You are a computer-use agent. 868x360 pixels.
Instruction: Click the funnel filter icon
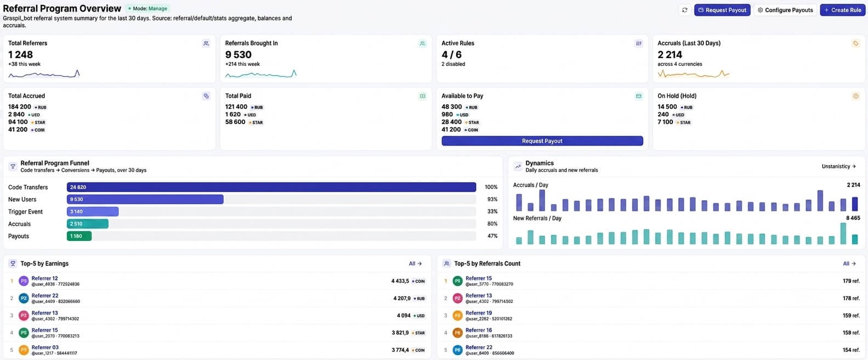pos(13,166)
